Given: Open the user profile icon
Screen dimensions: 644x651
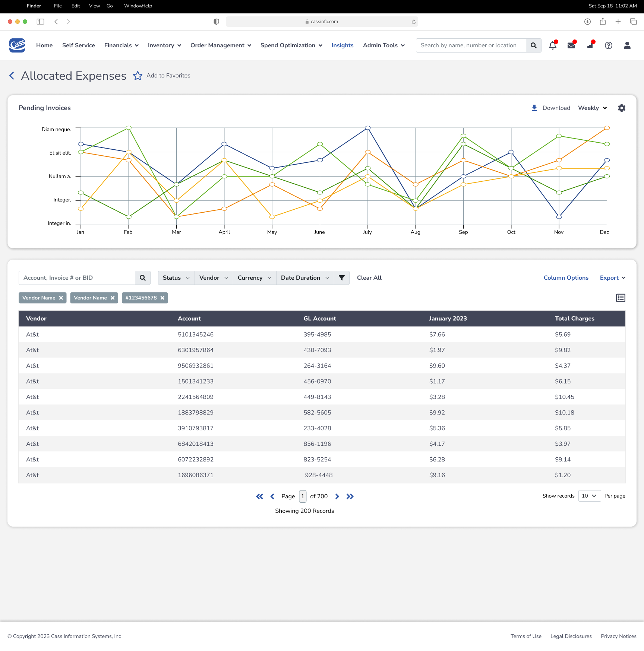Looking at the screenshot, I should [x=627, y=45].
